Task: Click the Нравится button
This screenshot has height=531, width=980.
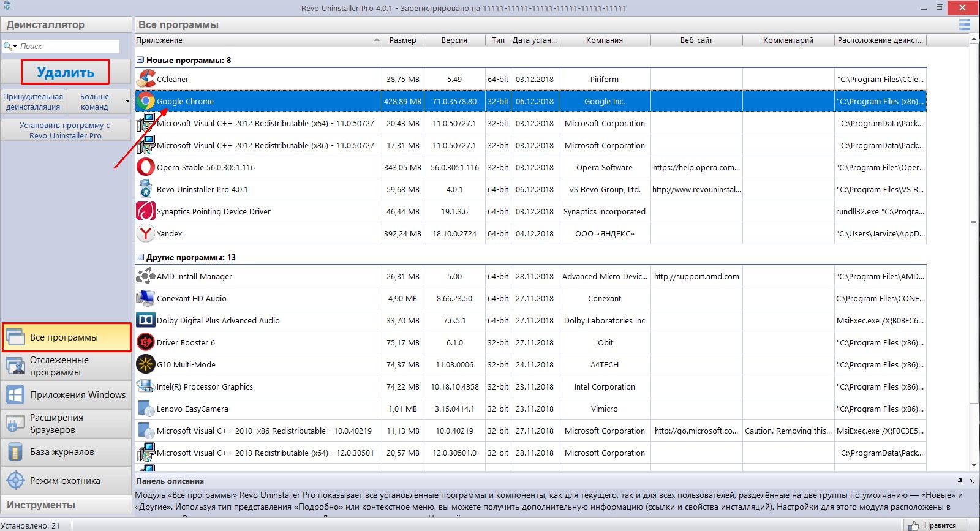Action: pos(935,525)
